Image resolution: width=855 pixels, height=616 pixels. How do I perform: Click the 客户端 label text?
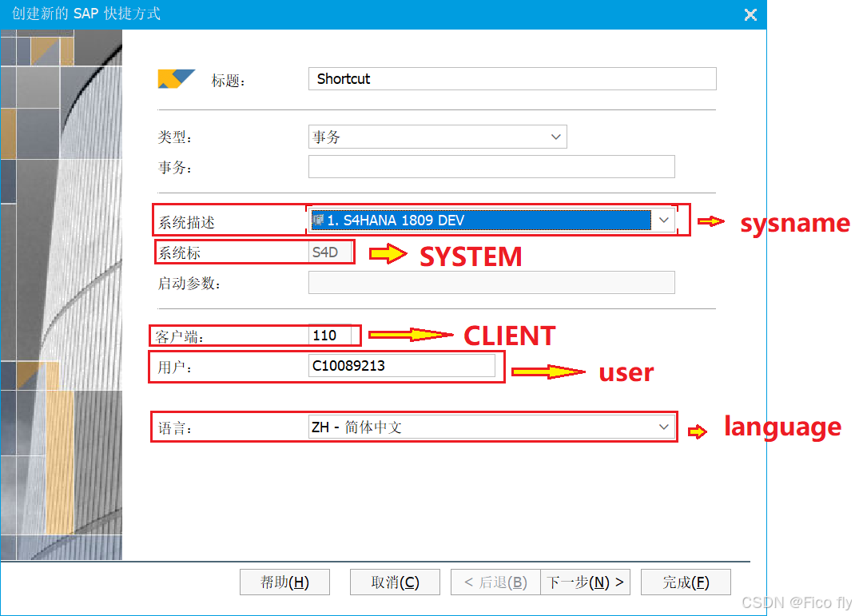(x=180, y=337)
